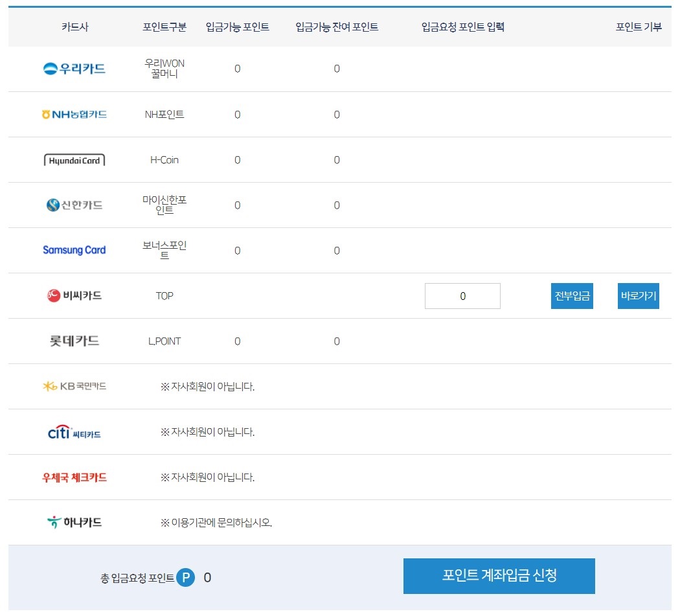Select the 우체국 체크카드 logo
The height and width of the screenshot is (616, 680).
coord(73,477)
